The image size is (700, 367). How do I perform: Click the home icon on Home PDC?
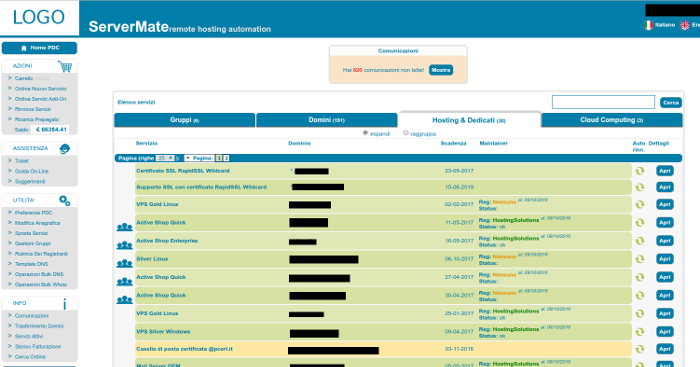point(24,48)
